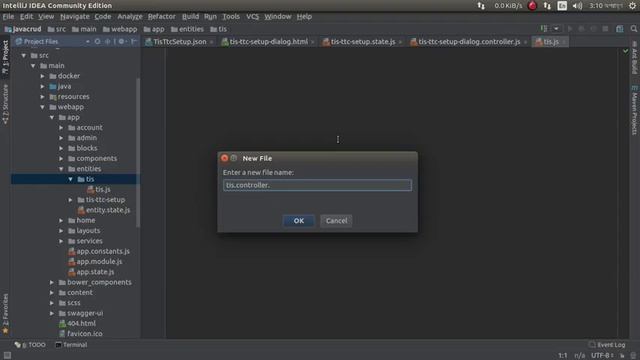Collapse the main folder
Image resolution: width=640 pixels, height=360 pixels.
[x=33, y=65]
